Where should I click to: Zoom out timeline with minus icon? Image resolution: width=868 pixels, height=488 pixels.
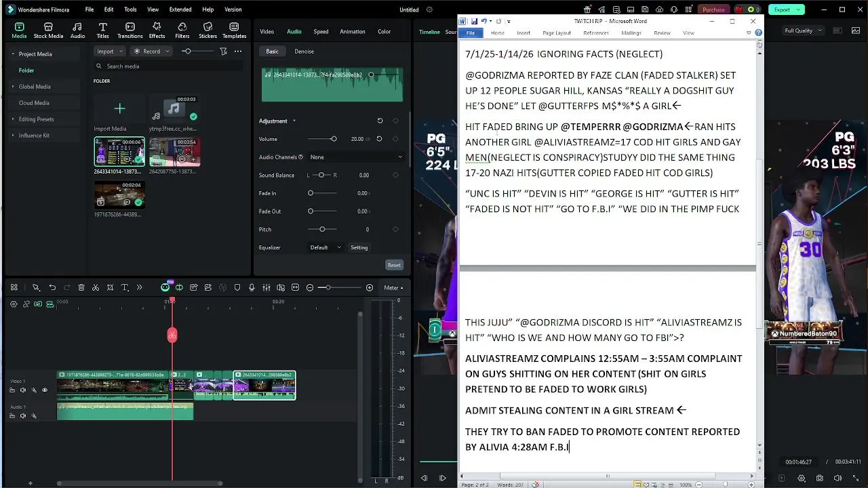click(x=310, y=287)
